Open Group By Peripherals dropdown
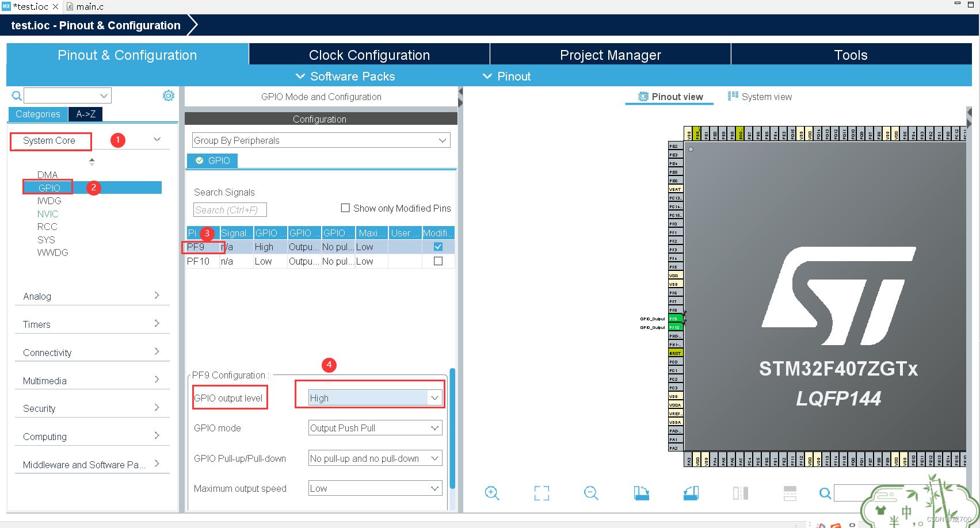Viewport: 980px width, 528px height. coord(321,140)
